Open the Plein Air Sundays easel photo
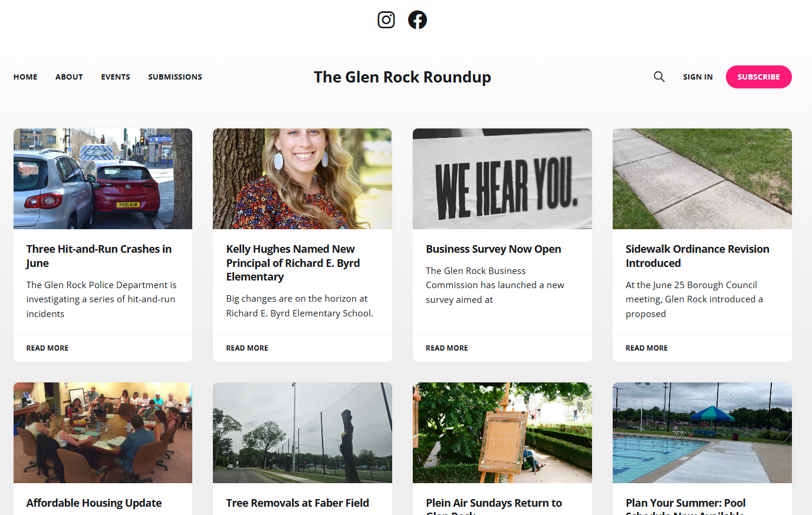 pos(502,433)
